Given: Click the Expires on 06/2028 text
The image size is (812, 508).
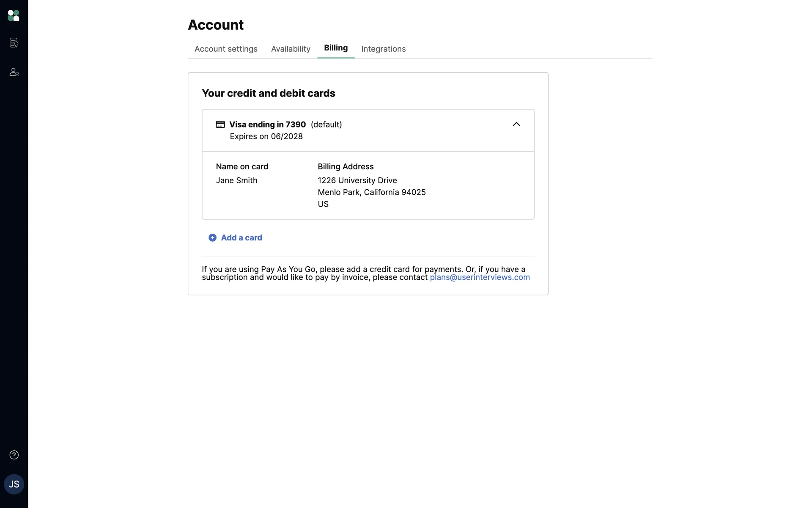Looking at the screenshot, I should point(266,136).
